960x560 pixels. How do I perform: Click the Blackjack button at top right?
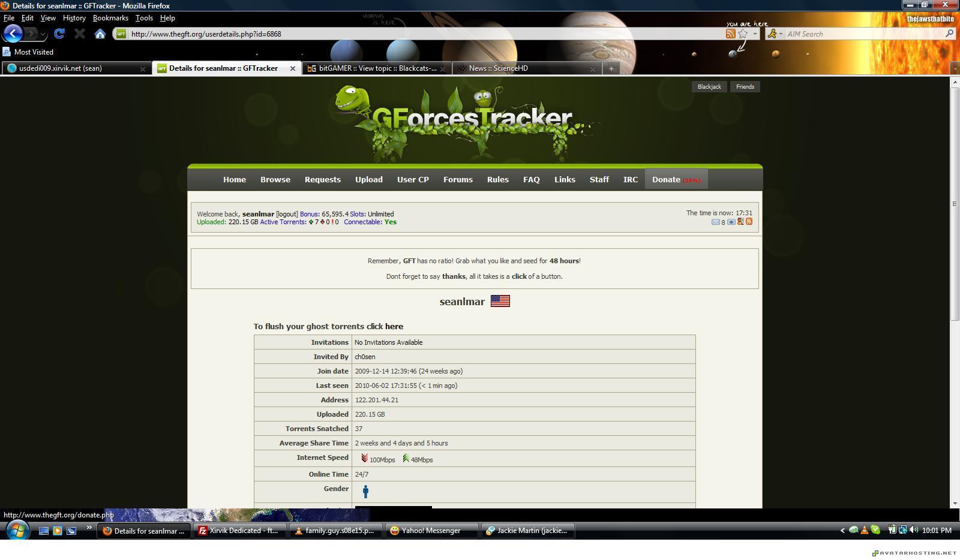[709, 86]
